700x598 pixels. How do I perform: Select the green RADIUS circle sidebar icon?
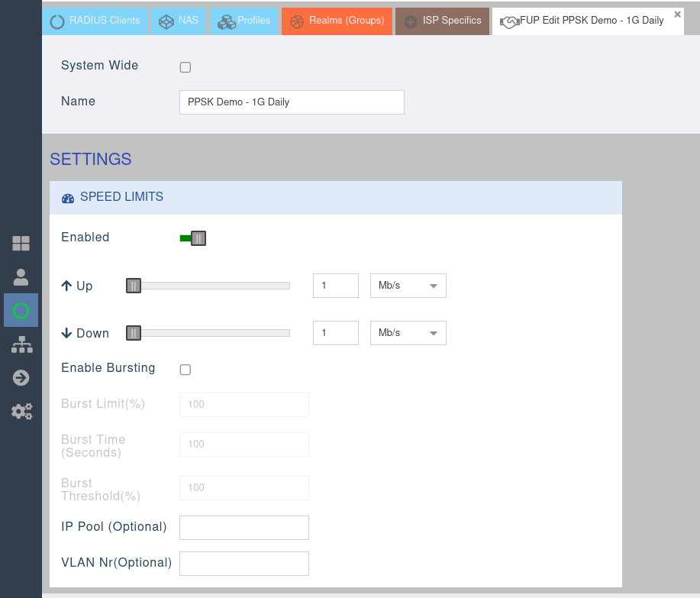(21, 310)
